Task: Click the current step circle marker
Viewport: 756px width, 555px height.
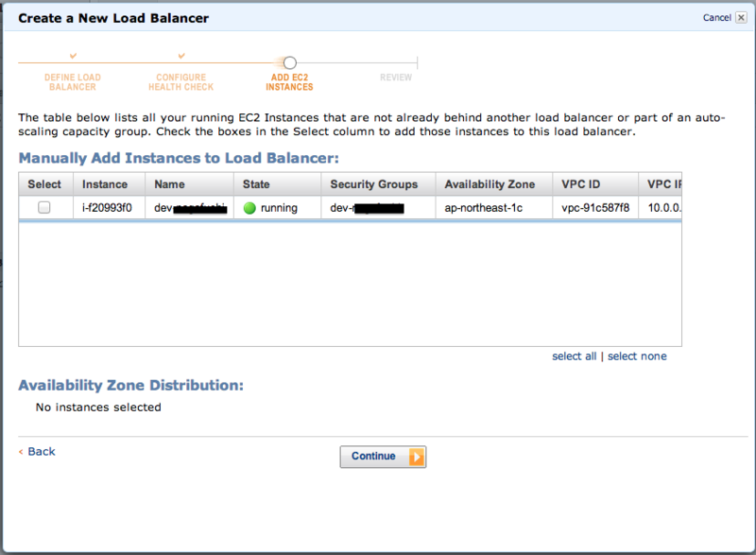Action: [290, 62]
